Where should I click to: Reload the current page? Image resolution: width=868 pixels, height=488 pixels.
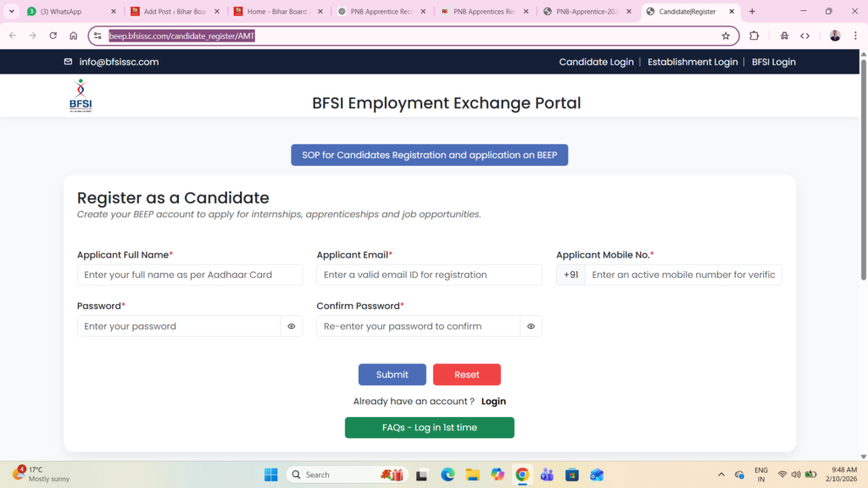coord(53,37)
